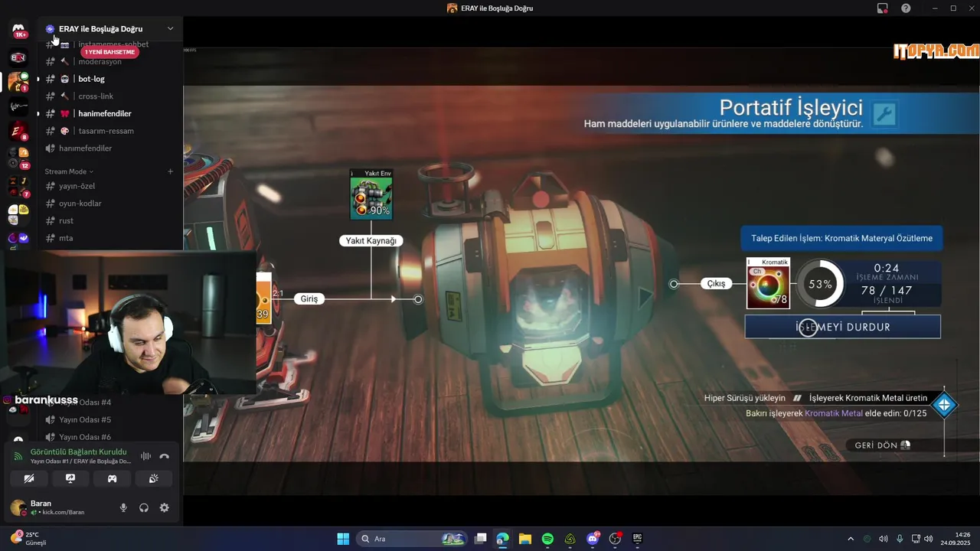Open Microsoft Edge from taskbar
980x551 pixels.
click(x=502, y=539)
